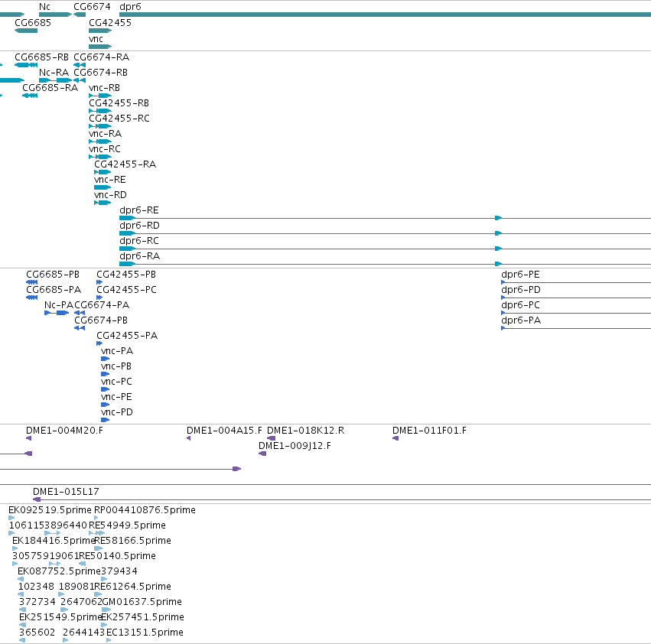Viewport: 651px width, 644px height.
Task: Click the 102348 feature label
Action: coord(36,587)
